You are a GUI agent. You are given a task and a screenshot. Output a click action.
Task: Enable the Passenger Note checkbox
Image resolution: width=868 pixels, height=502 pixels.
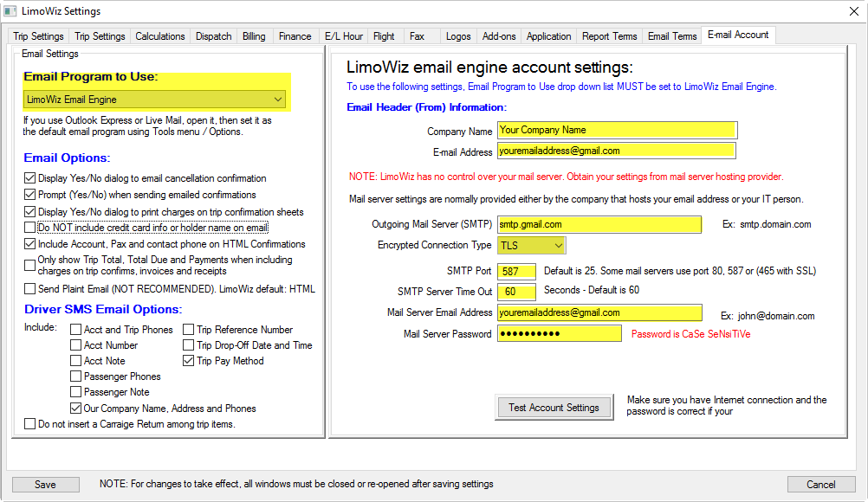click(76, 392)
